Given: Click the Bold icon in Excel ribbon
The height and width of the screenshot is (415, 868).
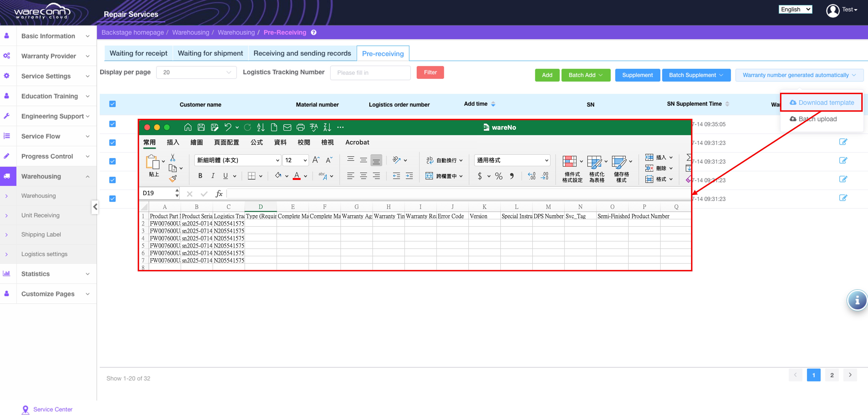Looking at the screenshot, I should pyautogui.click(x=200, y=176).
